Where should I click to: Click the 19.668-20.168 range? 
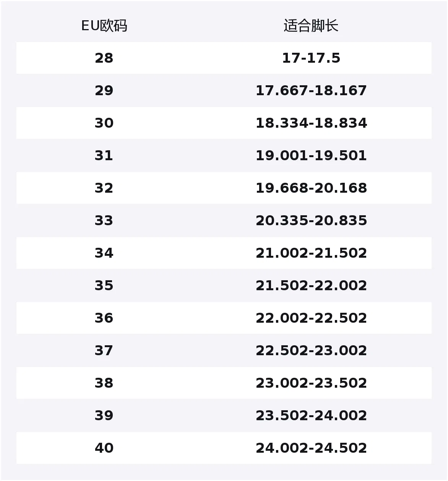[311, 188]
